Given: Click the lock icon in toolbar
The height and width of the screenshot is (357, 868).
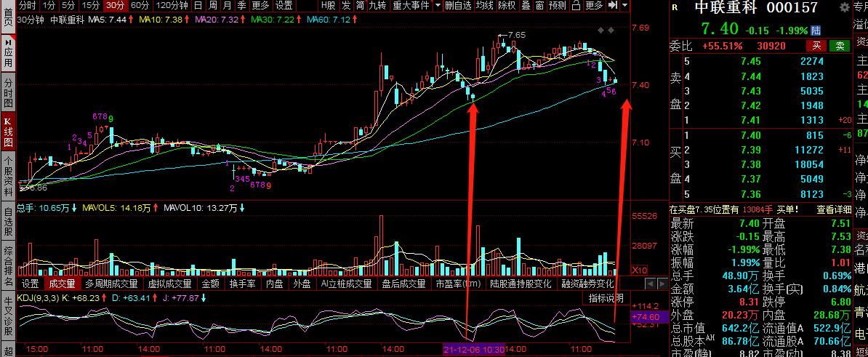Looking at the screenshot, I should tap(576, 6).
